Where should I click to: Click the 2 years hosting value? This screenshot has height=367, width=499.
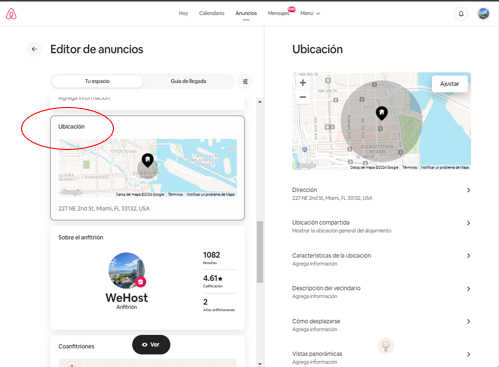pos(205,302)
